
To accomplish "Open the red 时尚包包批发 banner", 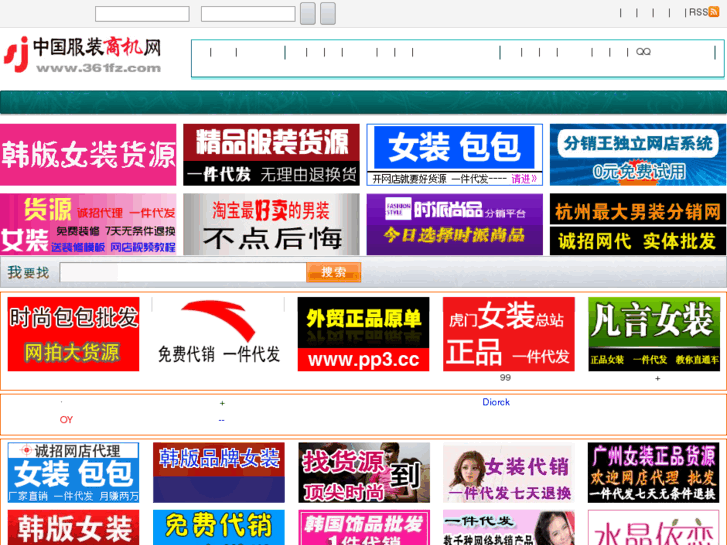I will click(x=73, y=334).
